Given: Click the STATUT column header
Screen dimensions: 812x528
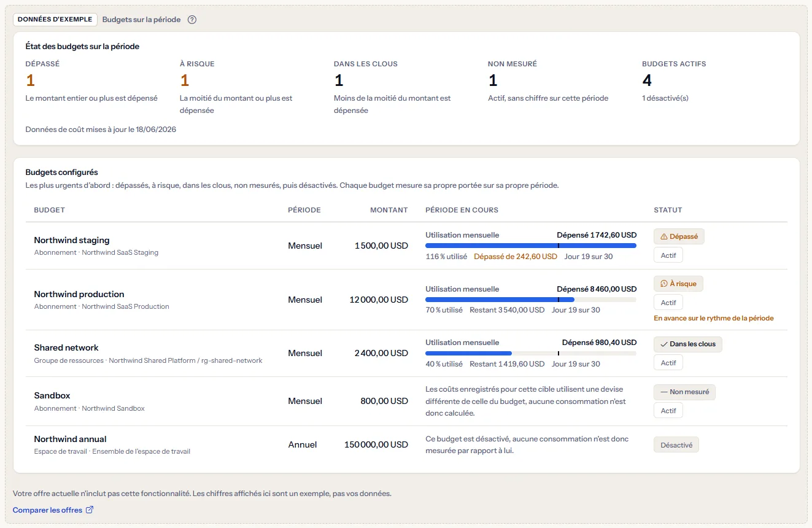Looking at the screenshot, I should pos(668,210).
